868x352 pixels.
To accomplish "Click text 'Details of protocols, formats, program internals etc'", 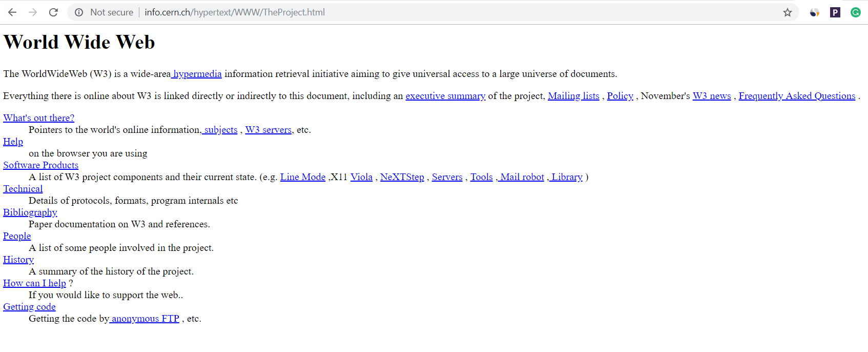I will tap(133, 201).
